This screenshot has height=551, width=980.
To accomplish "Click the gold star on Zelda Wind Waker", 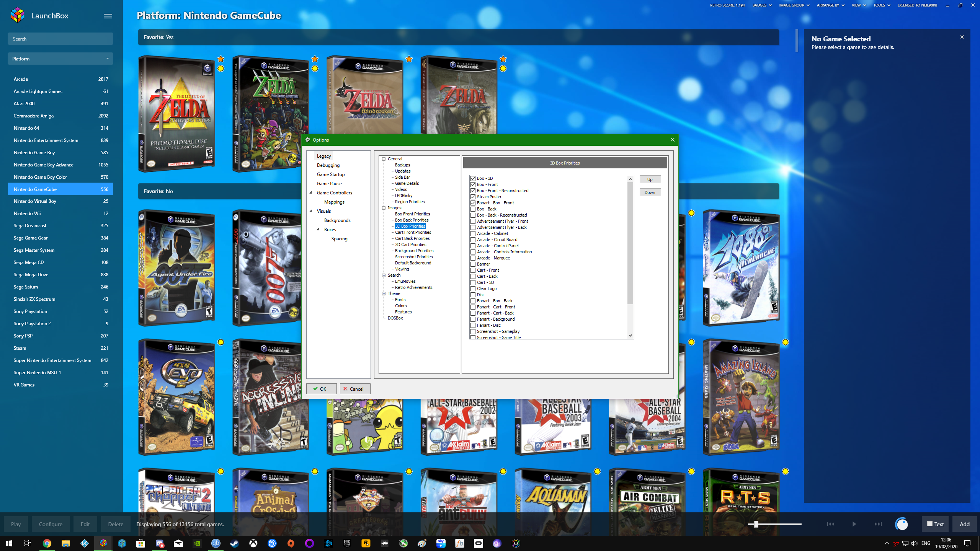I will (409, 59).
